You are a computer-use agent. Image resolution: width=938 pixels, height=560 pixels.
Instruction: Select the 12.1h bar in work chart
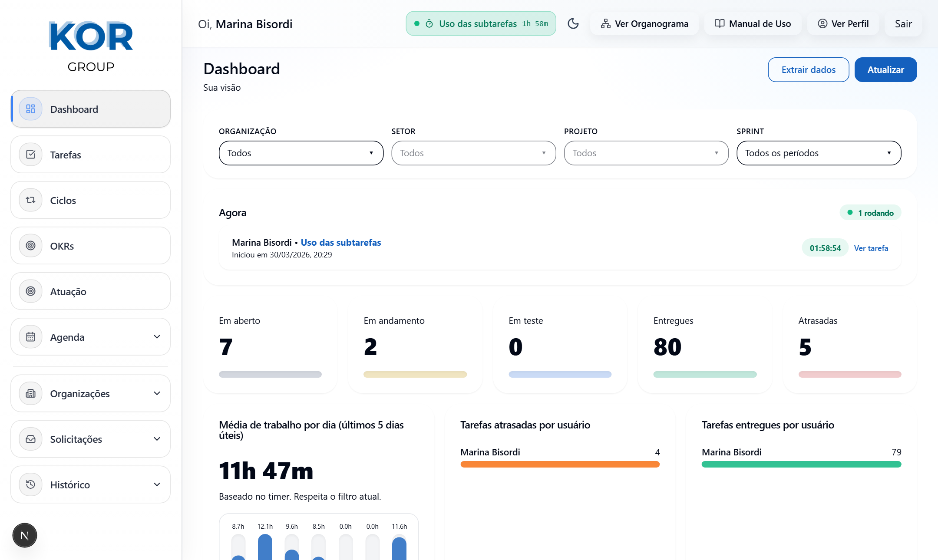265,547
